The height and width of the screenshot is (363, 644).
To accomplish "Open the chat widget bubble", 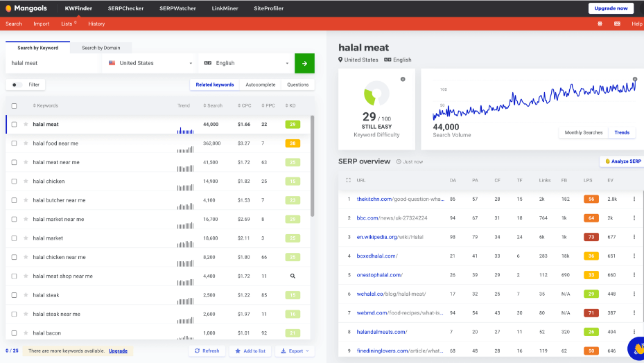I will 638,348.
